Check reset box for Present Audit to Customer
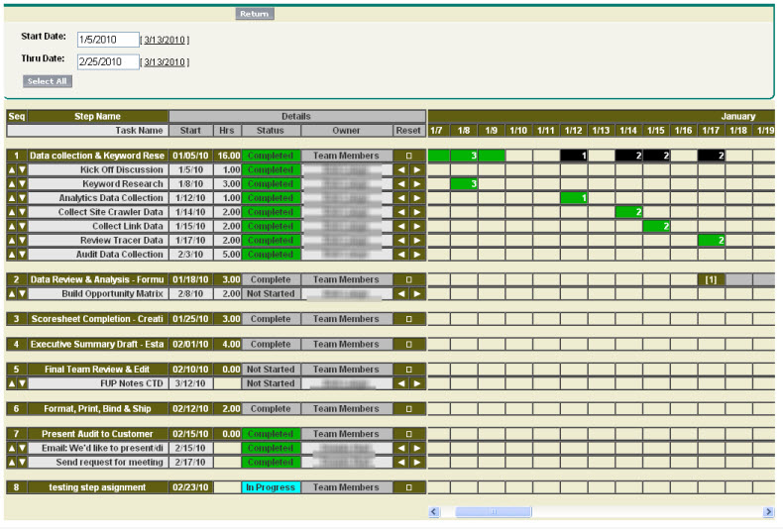783x532 pixels. tap(409, 434)
